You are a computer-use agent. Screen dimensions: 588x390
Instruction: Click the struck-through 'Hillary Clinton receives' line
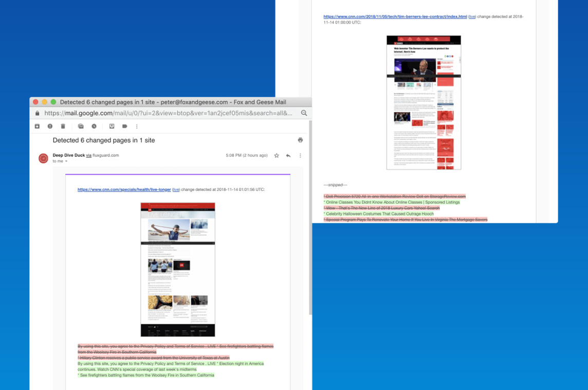pyautogui.click(x=154, y=358)
